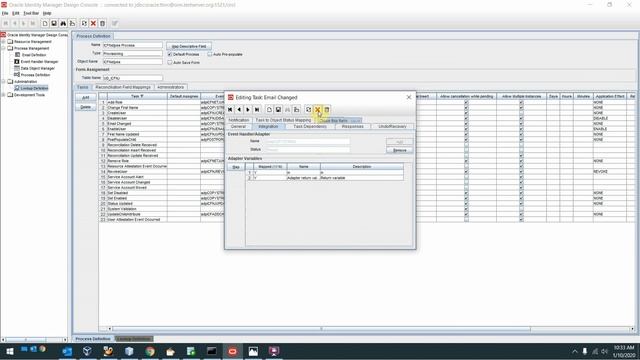Enable the Auto Pre-populate checkbox
640x360 pixels.
210,54
